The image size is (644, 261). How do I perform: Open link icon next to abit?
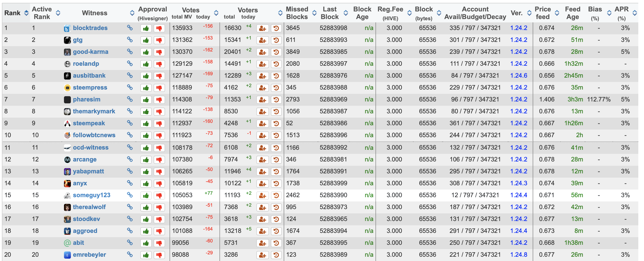point(130,242)
